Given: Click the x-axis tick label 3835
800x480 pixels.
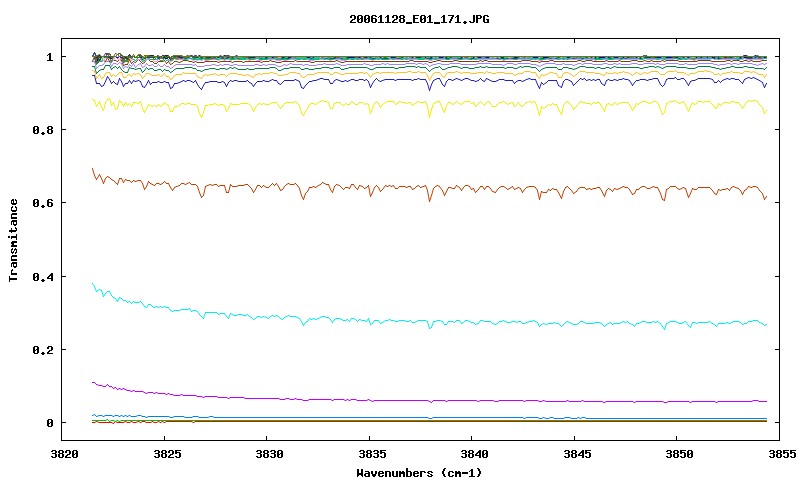Looking at the screenshot, I should 372,454.
